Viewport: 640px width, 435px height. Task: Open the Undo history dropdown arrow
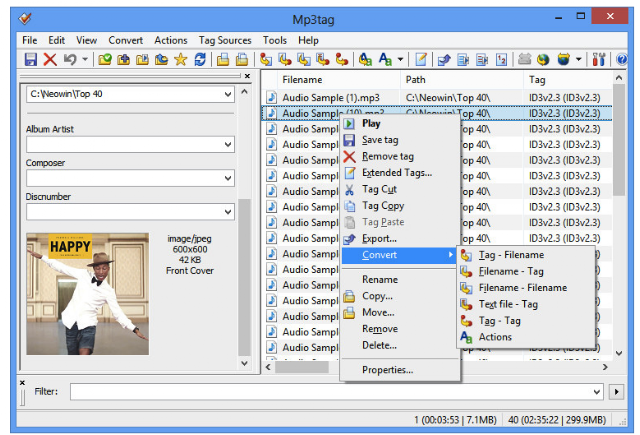coord(85,60)
